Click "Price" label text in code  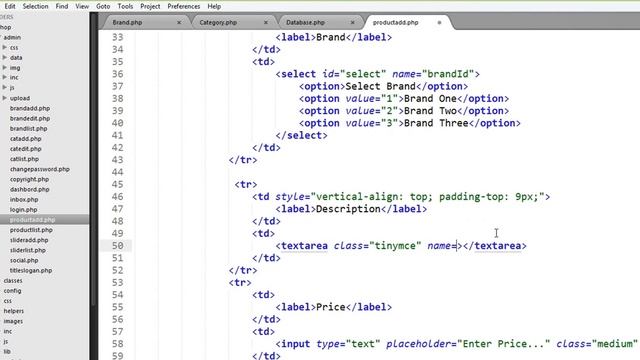click(331, 307)
